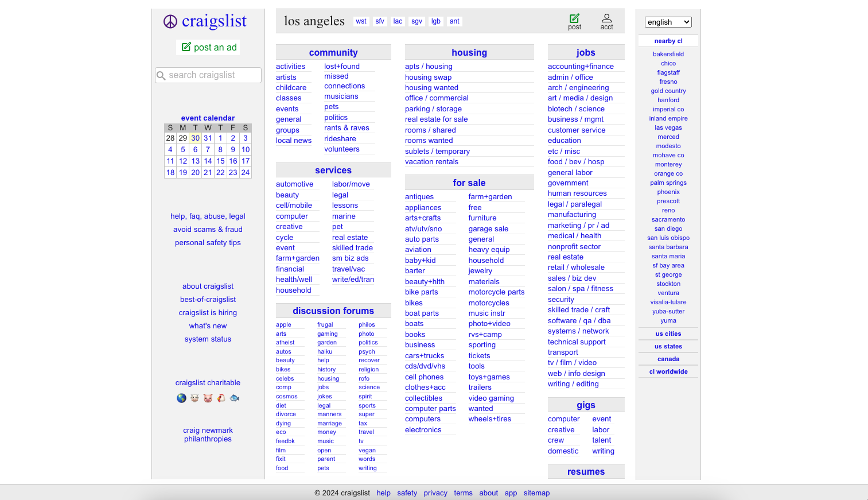Screen dimensions: 868x500
Task: Click inside the search craigslist field
Action: [208, 75]
